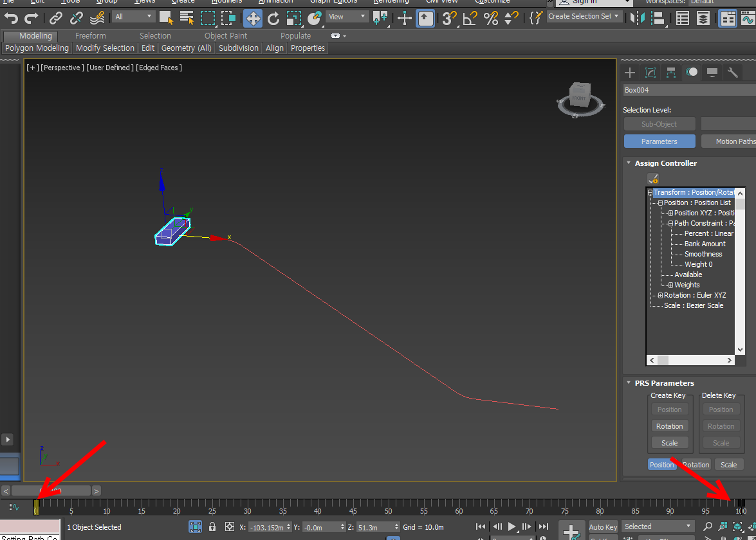Open Scene Explorer toggle icon
Viewport: 756px width, 540px height.
point(682,18)
